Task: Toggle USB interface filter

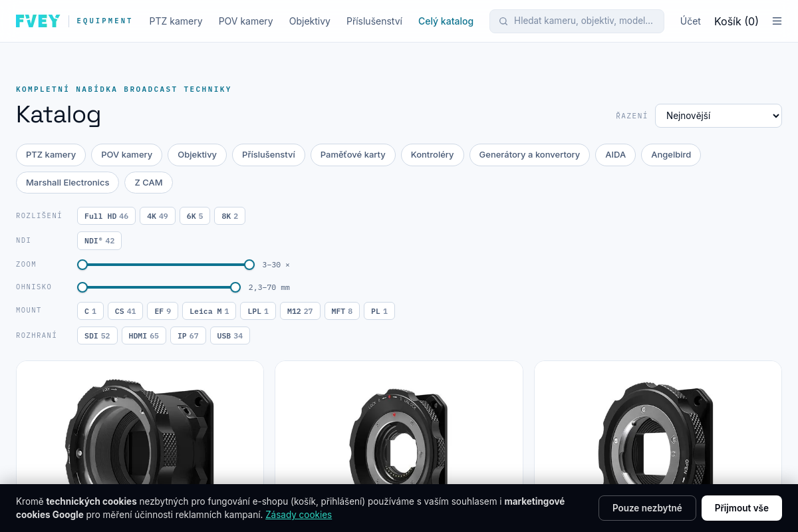Action: click(x=230, y=336)
